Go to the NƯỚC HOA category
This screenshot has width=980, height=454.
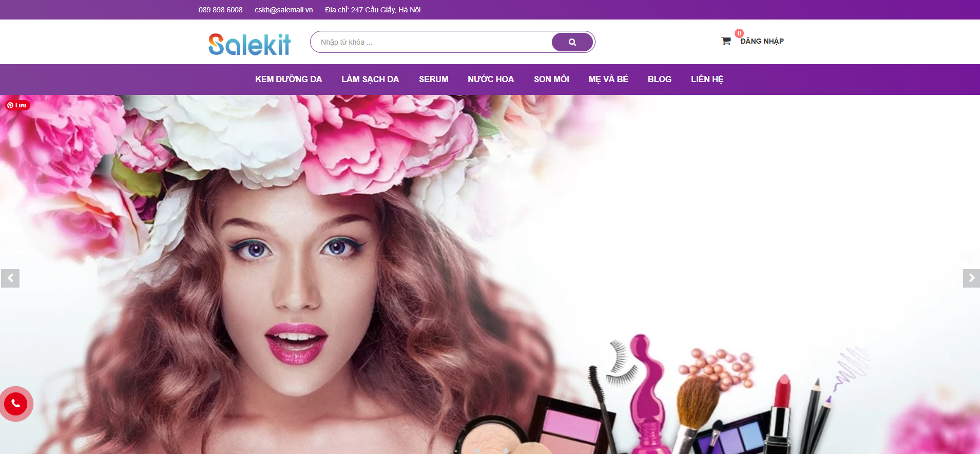tap(490, 80)
